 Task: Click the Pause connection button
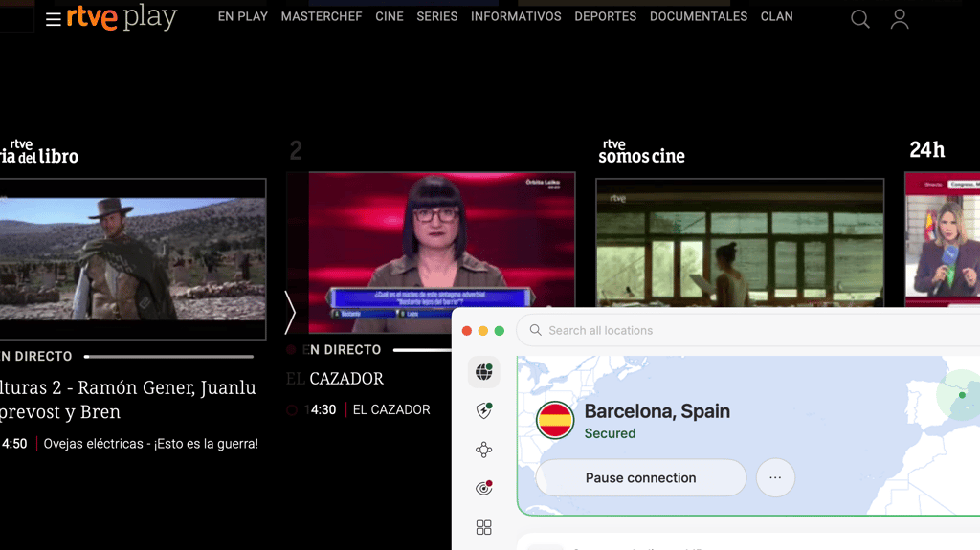point(640,477)
